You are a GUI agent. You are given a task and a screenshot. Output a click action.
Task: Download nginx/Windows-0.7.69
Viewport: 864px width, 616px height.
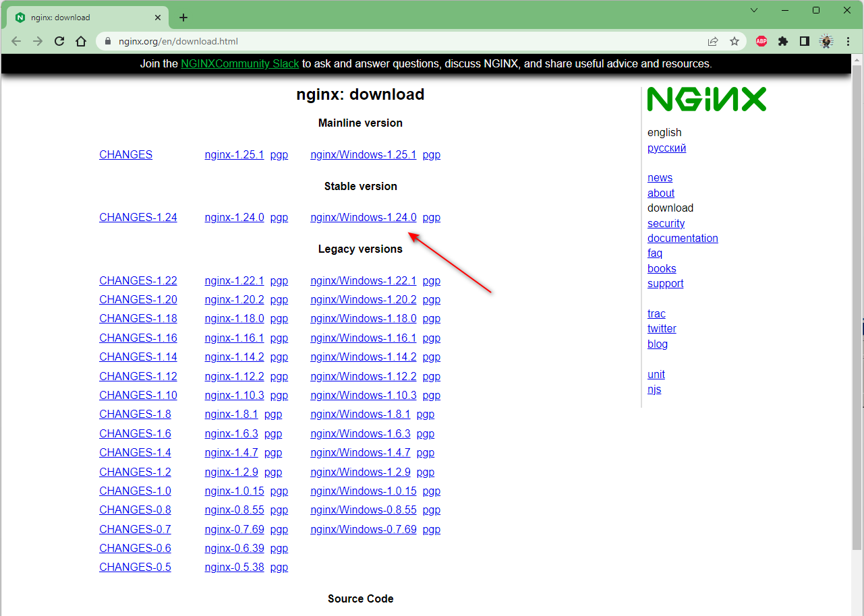click(x=364, y=529)
